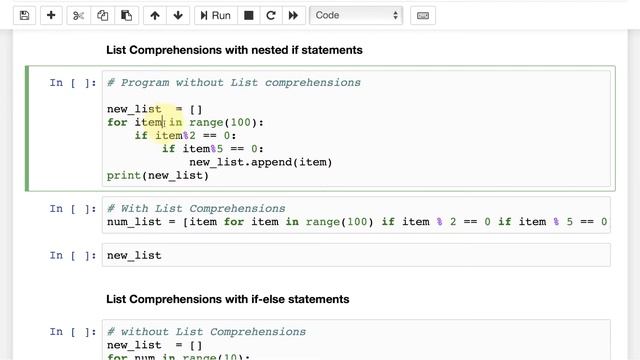
Task: Click comment '# Program without List comprehensions'
Action: (x=234, y=82)
